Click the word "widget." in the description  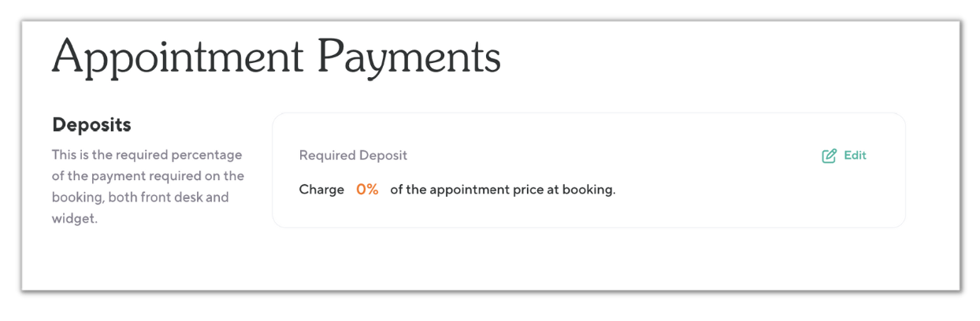coord(75,218)
